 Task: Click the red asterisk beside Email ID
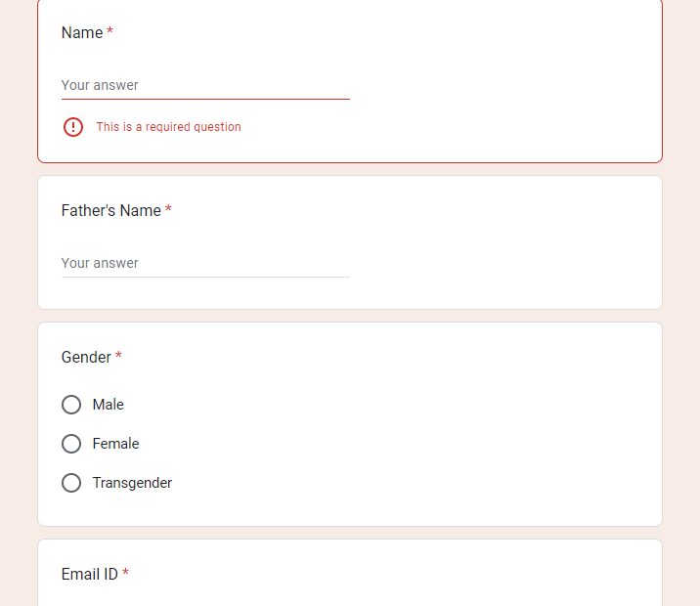125,572
